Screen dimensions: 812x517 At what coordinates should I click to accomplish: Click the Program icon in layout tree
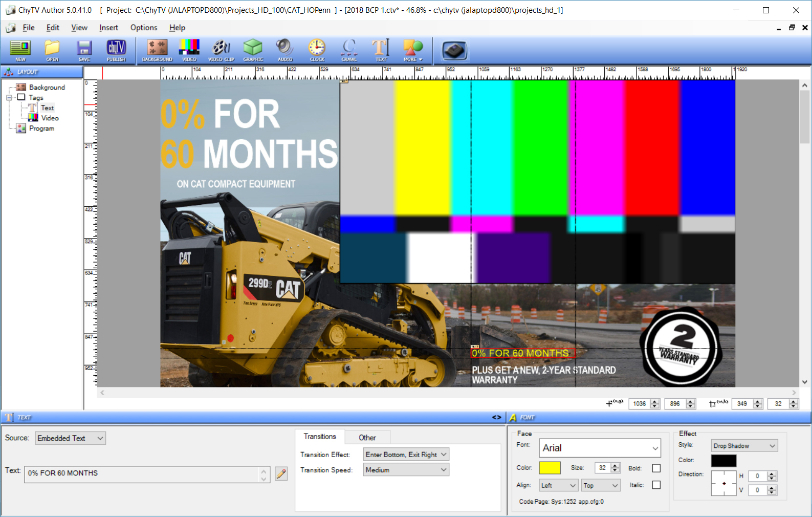click(x=21, y=128)
